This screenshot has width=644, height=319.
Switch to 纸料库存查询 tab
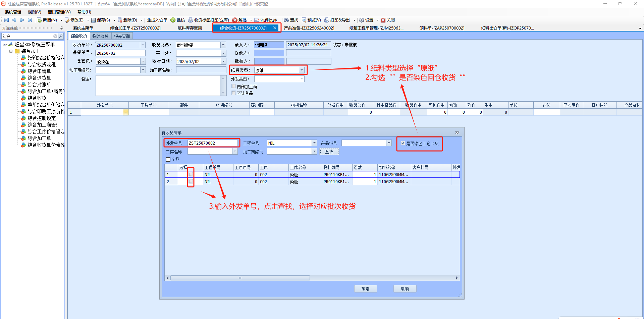point(190,28)
